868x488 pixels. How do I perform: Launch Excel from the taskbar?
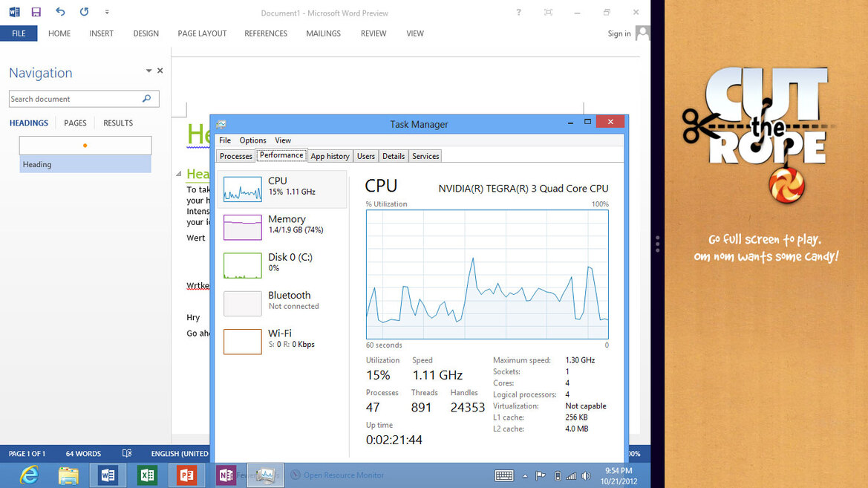[147, 475]
